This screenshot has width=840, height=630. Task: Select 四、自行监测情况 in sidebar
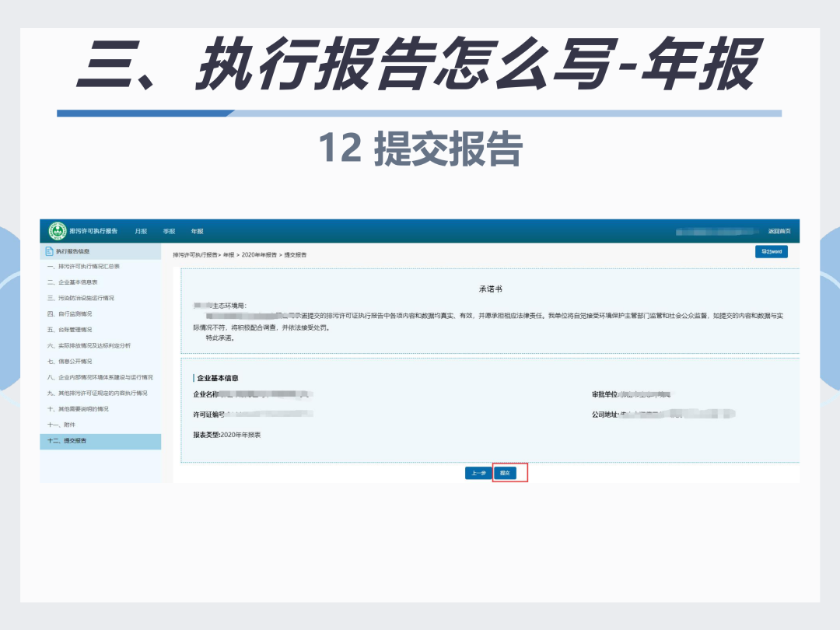tap(100, 314)
